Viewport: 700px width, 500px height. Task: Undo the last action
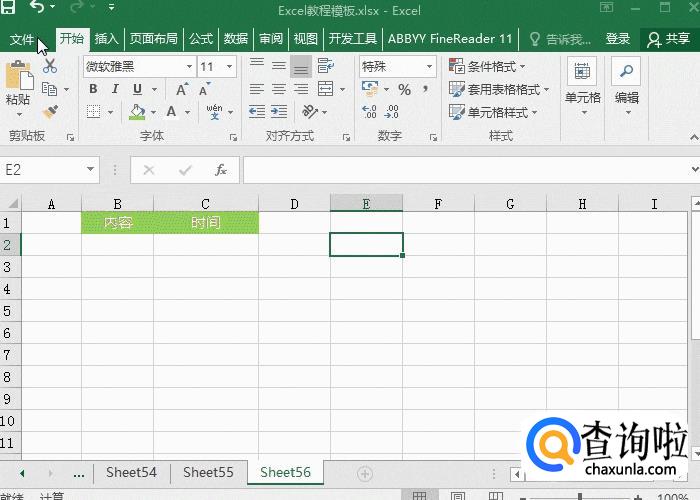click(37, 6)
